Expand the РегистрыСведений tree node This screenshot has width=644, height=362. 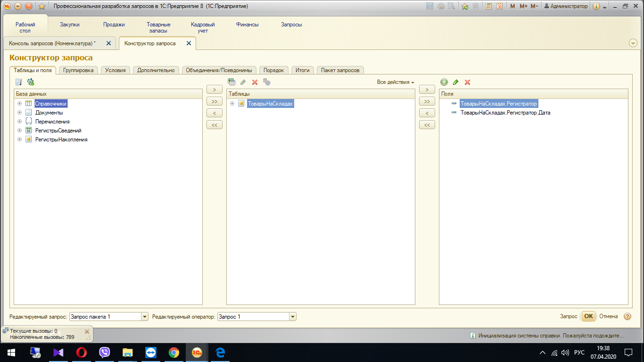pyautogui.click(x=19, y=131)
